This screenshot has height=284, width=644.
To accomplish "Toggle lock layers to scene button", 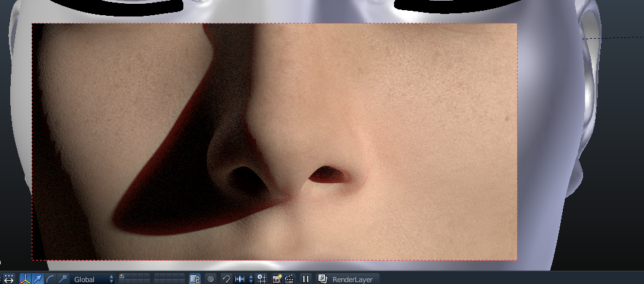I will (194, 279).
